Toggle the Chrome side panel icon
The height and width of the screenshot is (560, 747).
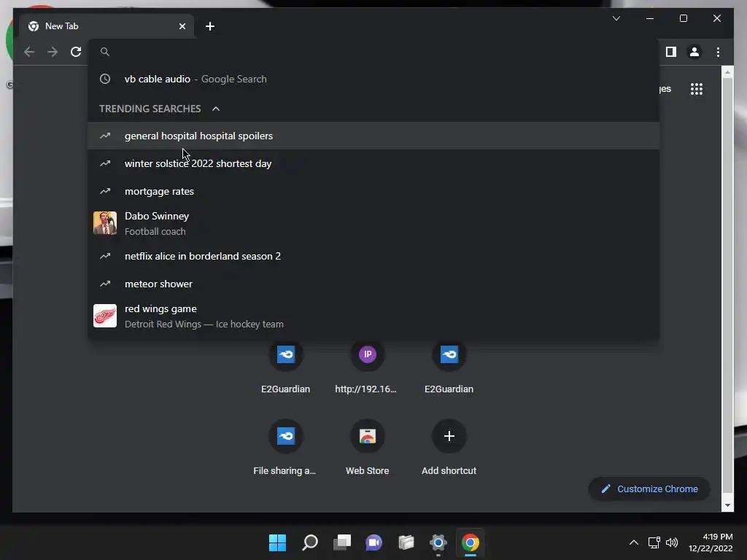click(x=671, y=52)
